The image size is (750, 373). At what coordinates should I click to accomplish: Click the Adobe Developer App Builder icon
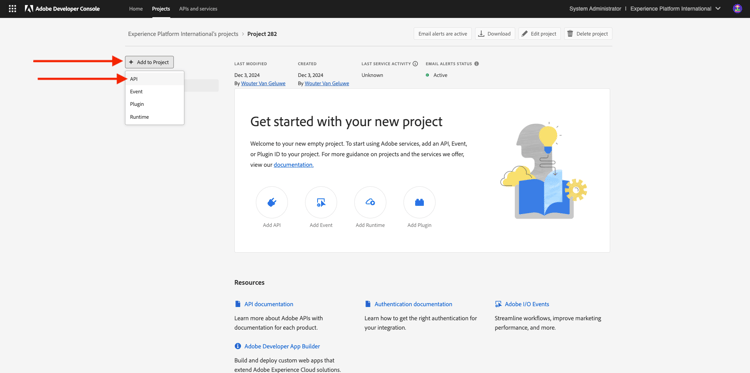(238, 346)
